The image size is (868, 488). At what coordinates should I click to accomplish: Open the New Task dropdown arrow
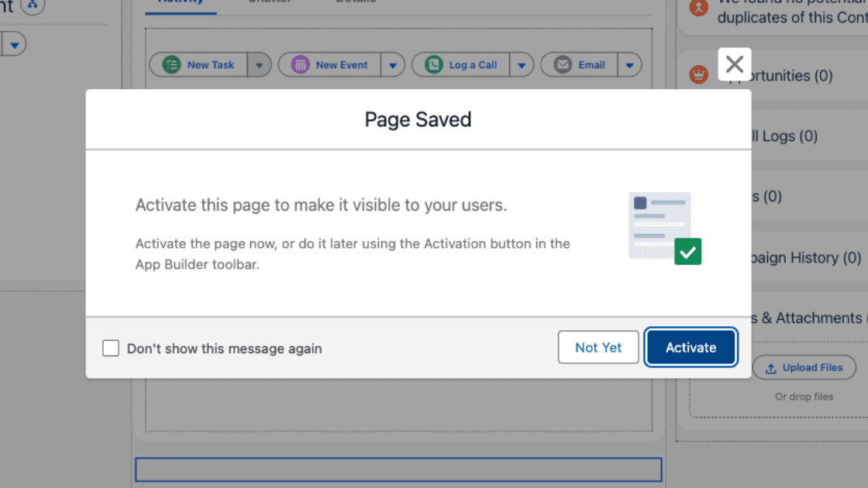click(260, 64)
